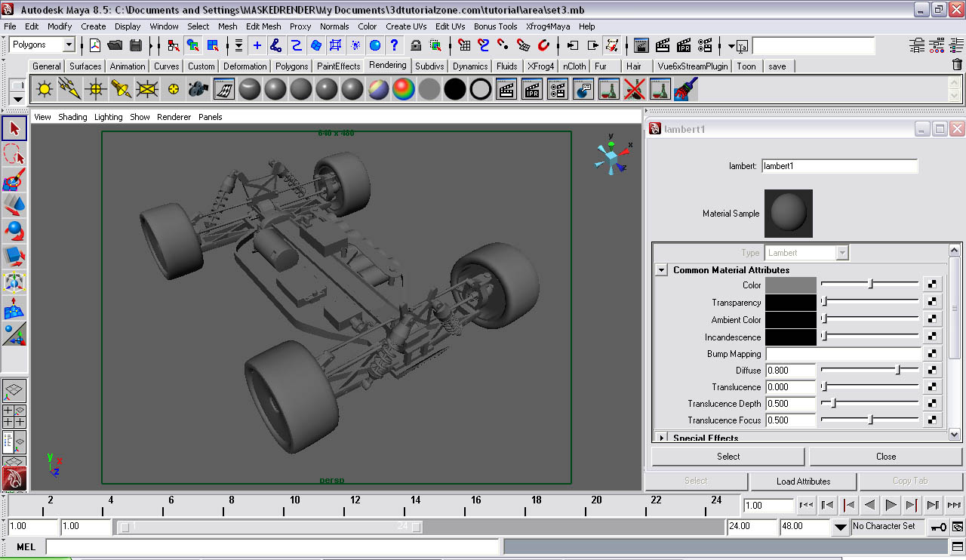
Task: Click the red X flask icon on the shelf
Action: tap(635, 90)
